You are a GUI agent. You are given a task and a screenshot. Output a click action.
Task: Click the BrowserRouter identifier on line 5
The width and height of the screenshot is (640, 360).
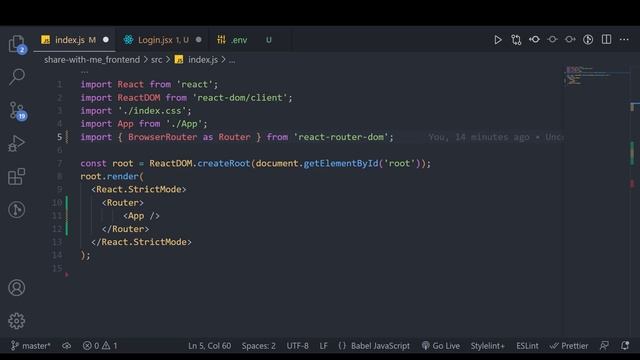tap(162, 137)
